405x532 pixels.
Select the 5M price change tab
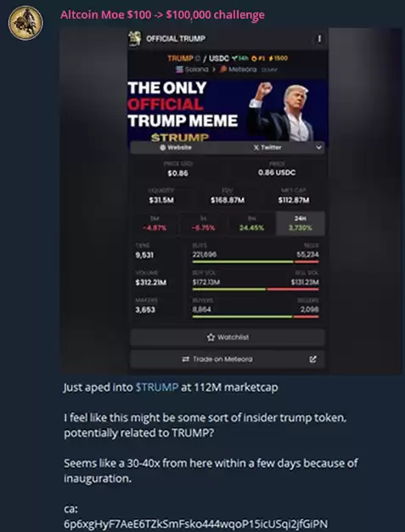point(155,224)
